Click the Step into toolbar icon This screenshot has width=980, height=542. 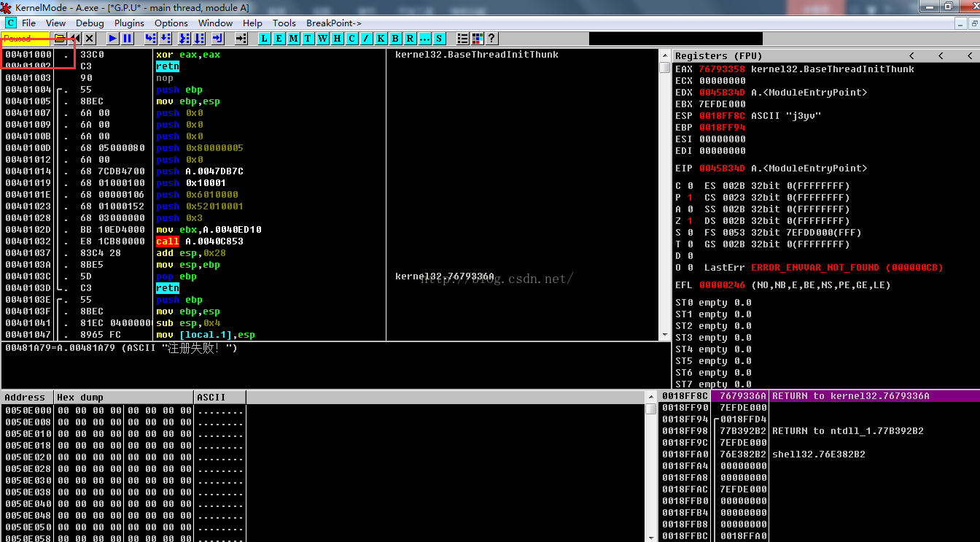tap(151, 38)
